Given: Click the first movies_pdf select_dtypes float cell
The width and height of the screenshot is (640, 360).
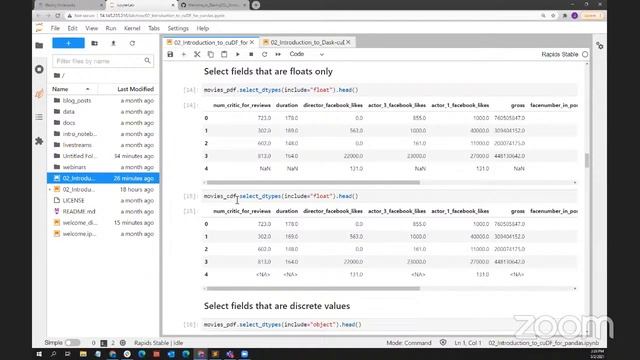Looking at the screenshot, I should coord(390,90).
